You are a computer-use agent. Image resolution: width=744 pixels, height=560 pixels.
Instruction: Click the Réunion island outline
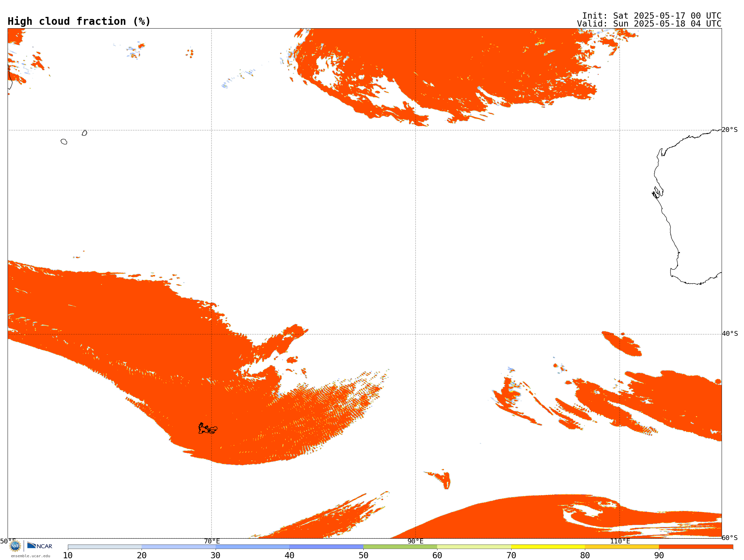64,142
